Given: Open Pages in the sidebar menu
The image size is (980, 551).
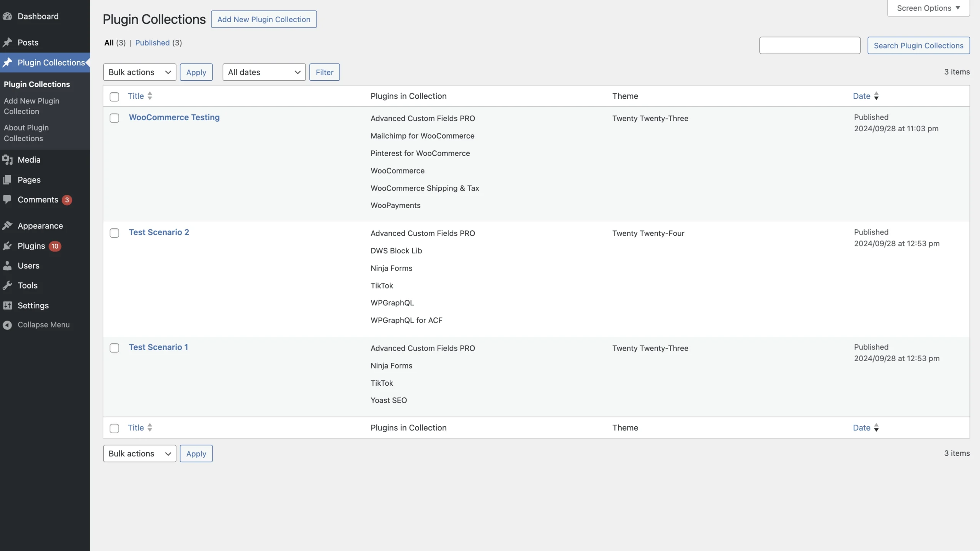Looking at the screenshot, I should (x=29, y=180).
